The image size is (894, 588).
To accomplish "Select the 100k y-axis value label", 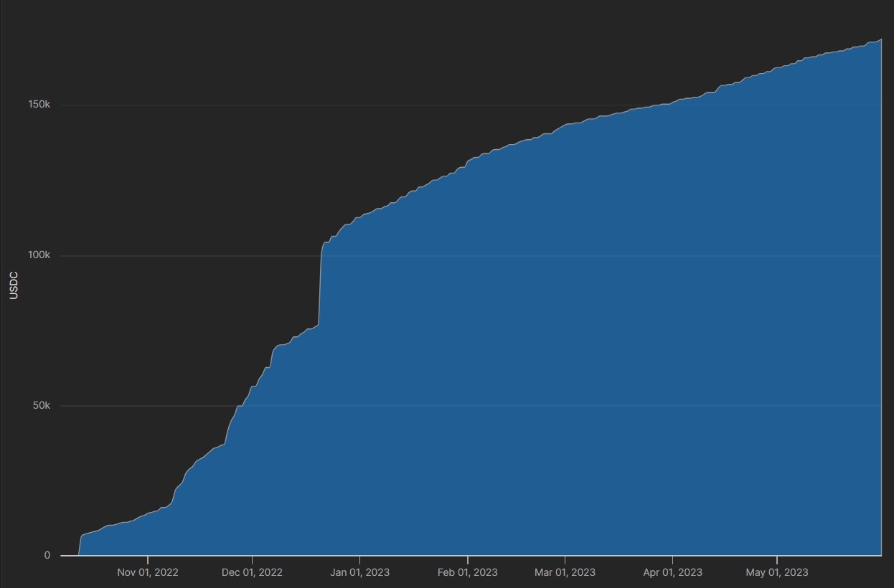I will coord(38,256).
